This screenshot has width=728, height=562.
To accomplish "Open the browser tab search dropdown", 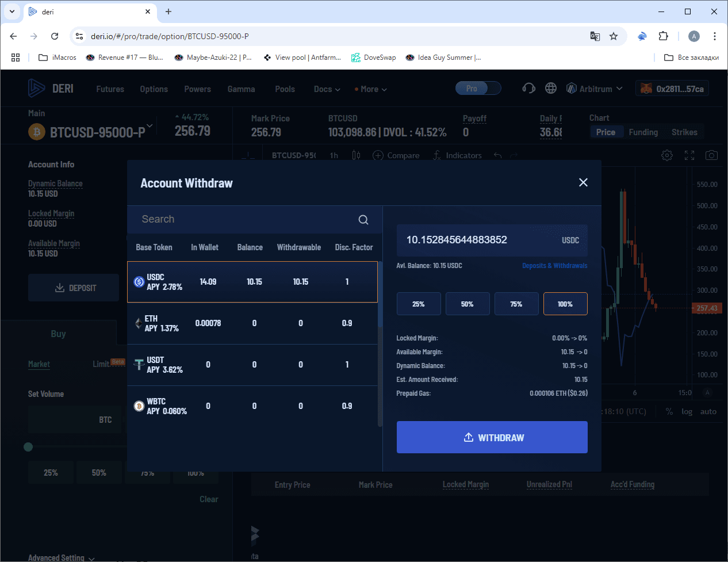I will tap(12, 12).
